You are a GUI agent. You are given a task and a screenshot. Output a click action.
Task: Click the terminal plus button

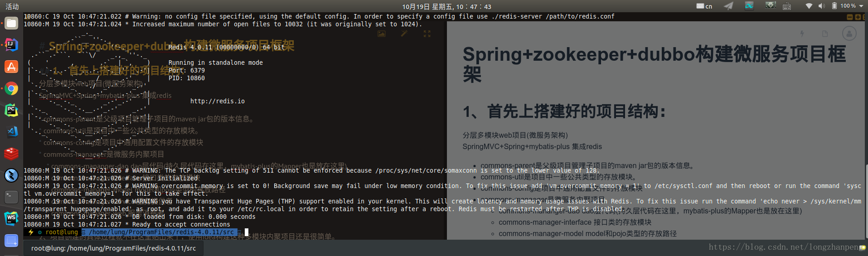858,17
